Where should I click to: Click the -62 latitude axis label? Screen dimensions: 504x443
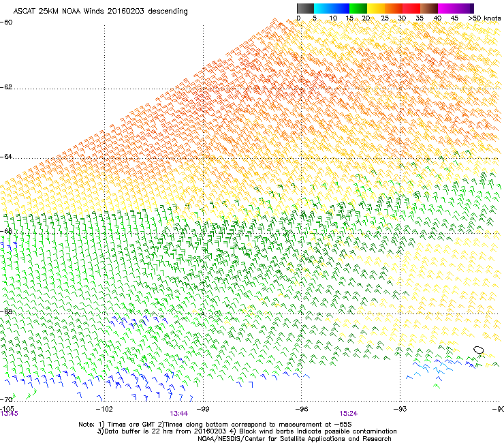coord(6,87)
